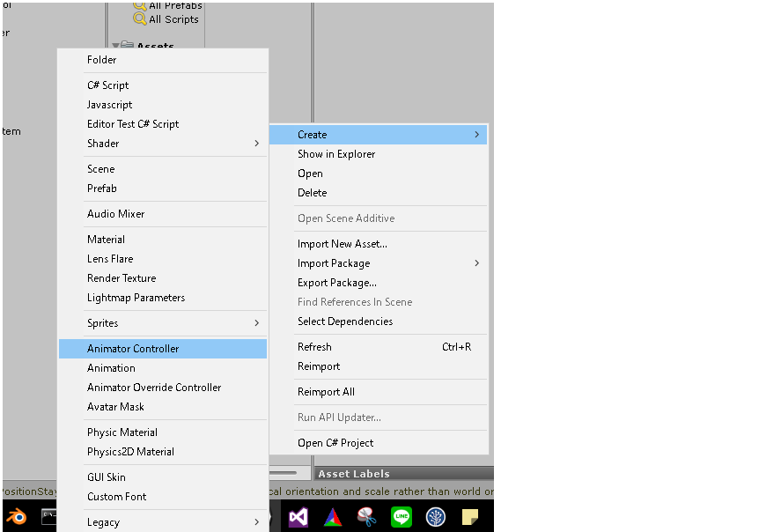Image resolution: width=759 pixels, height=532 pixels.
Task: Create a Custom Font asset
Action: pyautogui.click(x=163, y=497)
